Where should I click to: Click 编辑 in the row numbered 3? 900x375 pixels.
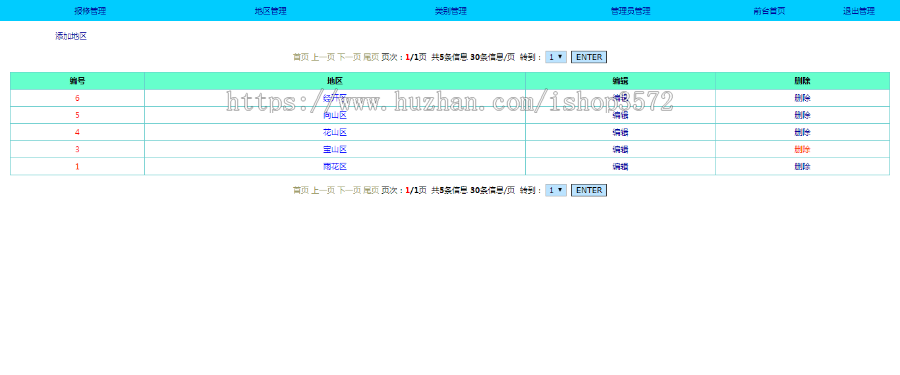click(620, 150)
